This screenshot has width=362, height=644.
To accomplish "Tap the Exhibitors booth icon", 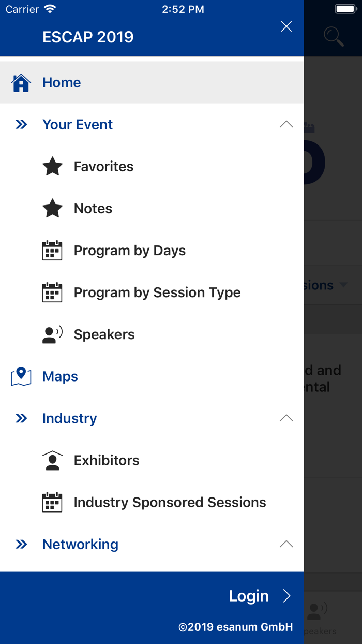I will click(x=52, y=460).
